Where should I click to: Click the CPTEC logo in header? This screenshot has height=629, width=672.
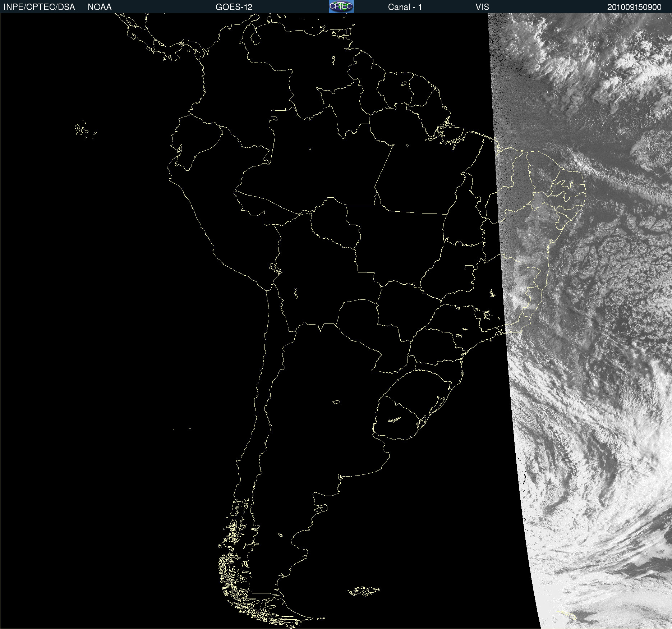(x=341, y=6)
